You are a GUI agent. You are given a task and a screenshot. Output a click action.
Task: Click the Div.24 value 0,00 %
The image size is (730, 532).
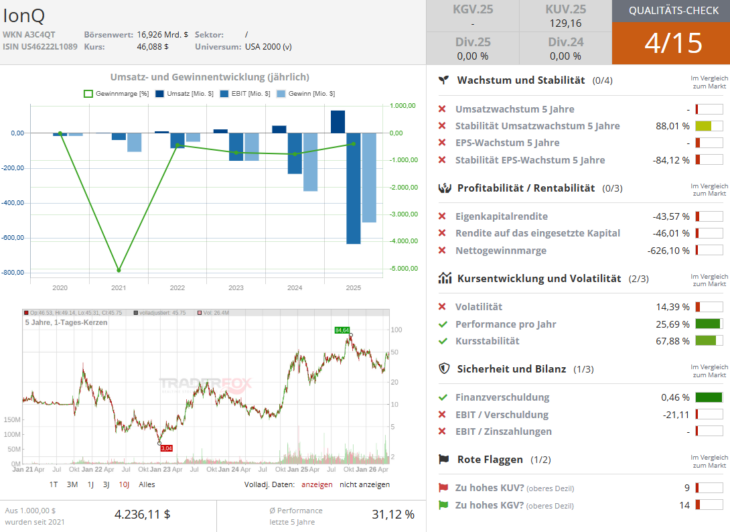[x=565, y=56]
